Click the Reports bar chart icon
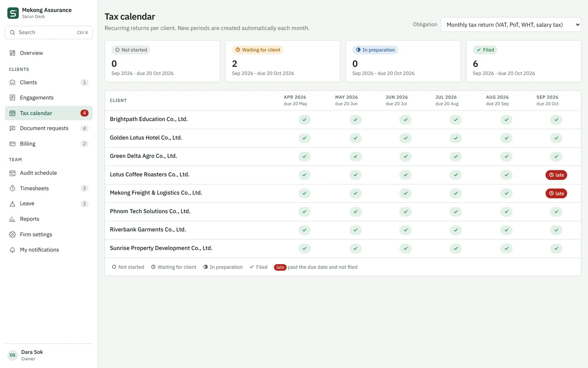 [12, 219]
